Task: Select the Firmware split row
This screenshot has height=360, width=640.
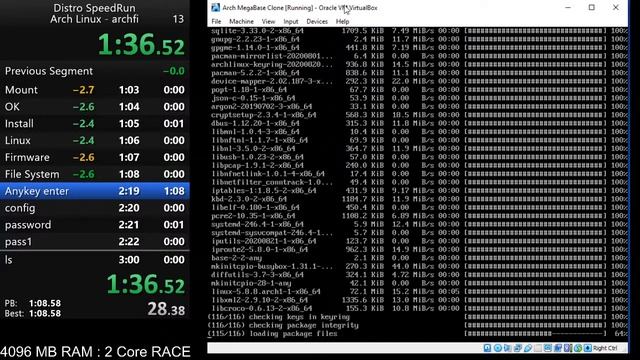Action: (x=95, y=158)
